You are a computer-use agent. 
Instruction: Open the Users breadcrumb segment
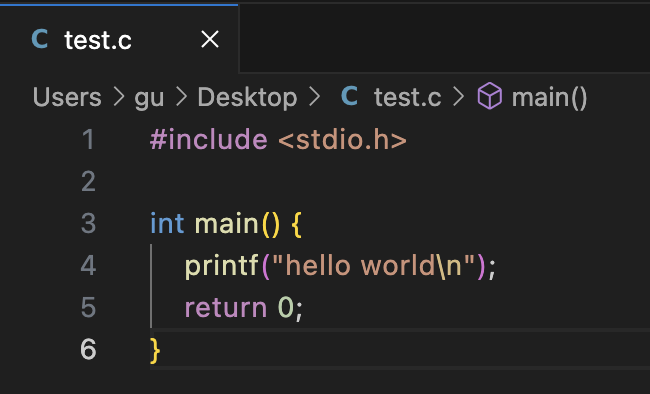(67, 97)
